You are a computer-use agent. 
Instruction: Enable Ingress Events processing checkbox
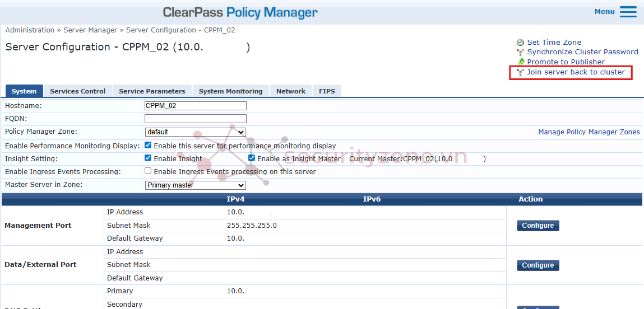148,171
